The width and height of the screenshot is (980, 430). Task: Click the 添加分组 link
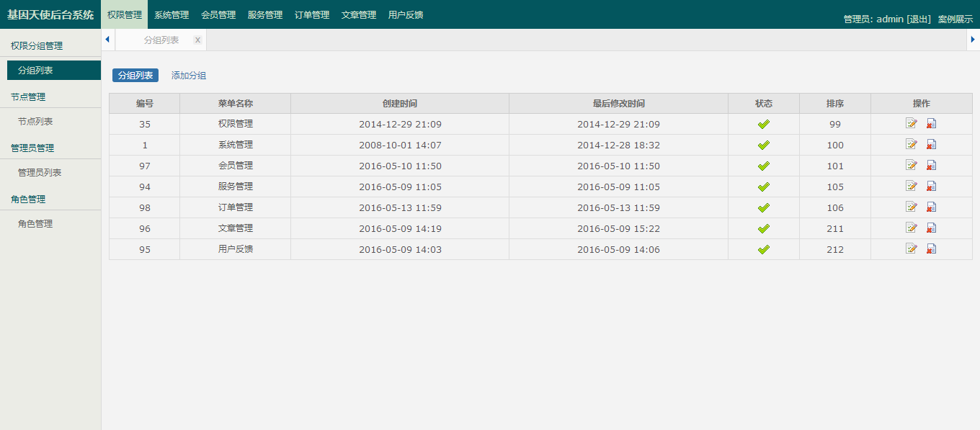click(189, 76)
